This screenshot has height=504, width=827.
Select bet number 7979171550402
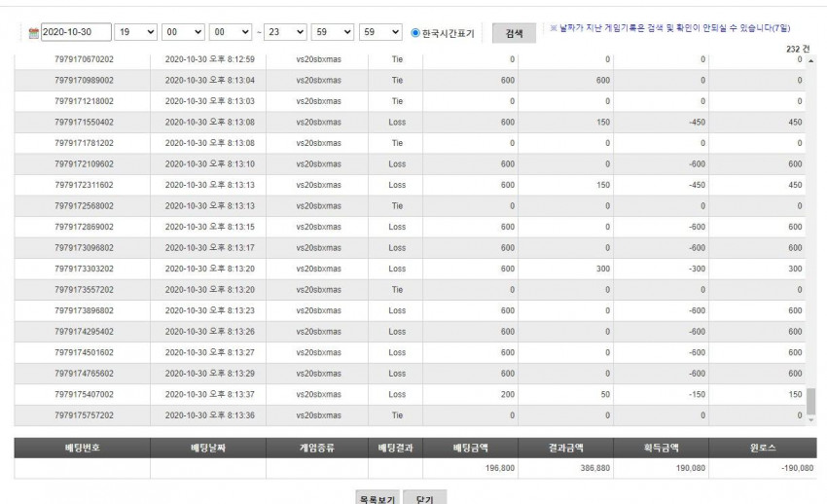coord(84,123)
